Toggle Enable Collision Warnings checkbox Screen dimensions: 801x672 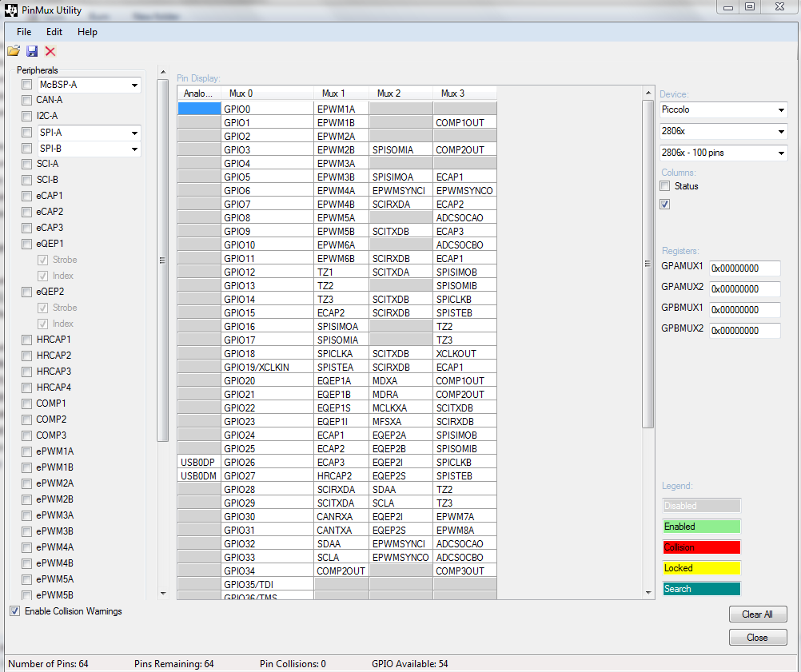pyautogui.click(x=15, y=611)
